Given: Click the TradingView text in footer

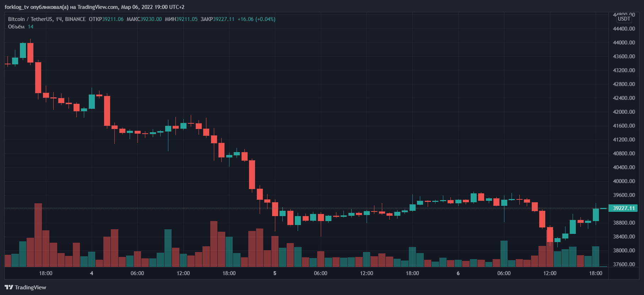Looking at the screenshot, I should 31,287.
